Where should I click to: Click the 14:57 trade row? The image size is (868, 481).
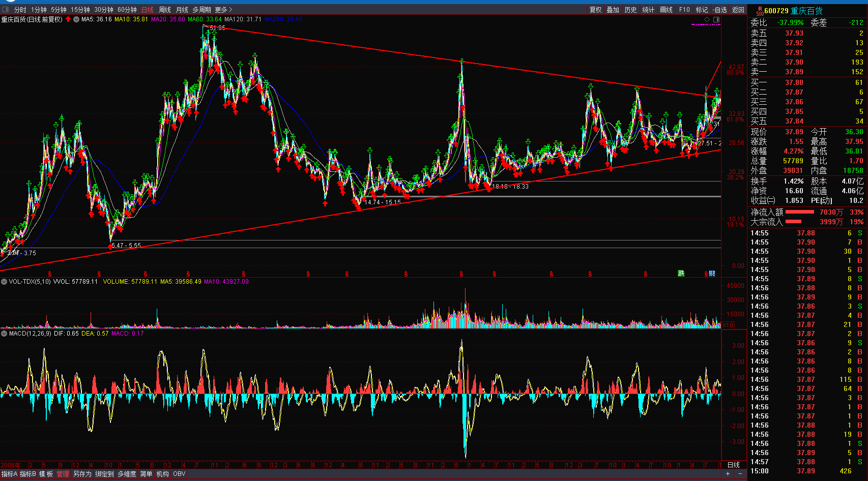point(808,462)
